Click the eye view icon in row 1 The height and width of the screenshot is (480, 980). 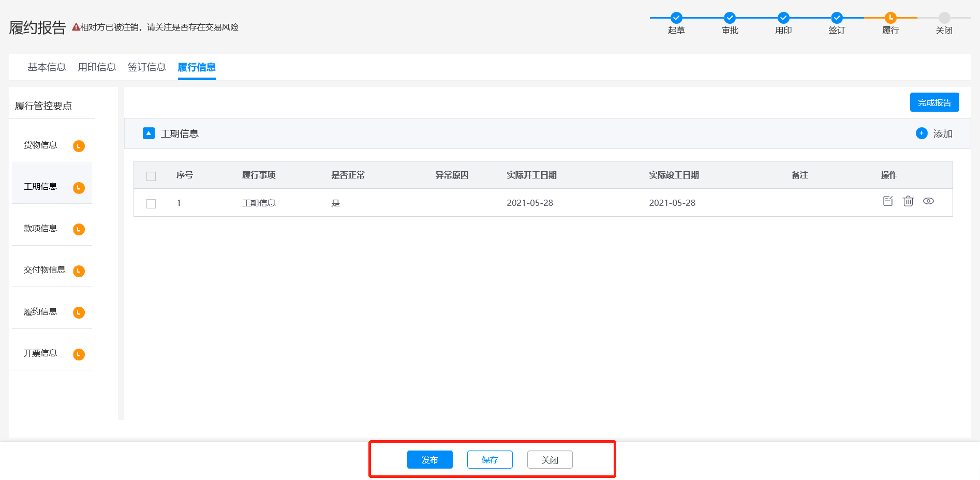click(928, 201)
